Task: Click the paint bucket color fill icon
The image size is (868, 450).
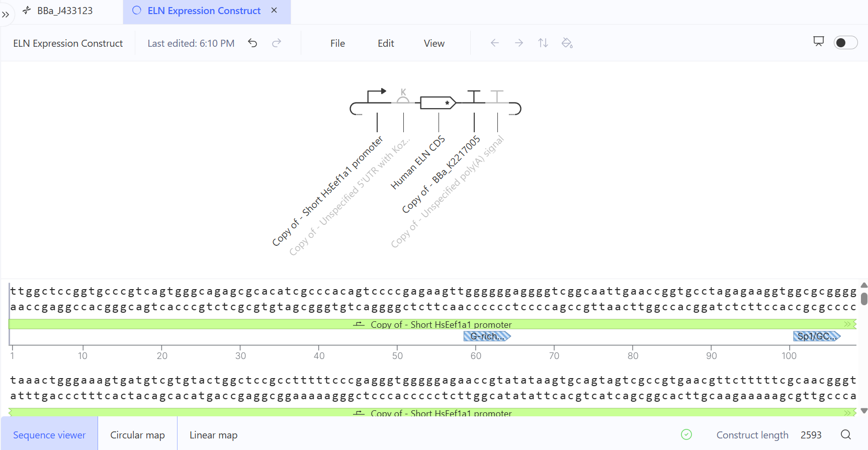Action: (567, 43)
